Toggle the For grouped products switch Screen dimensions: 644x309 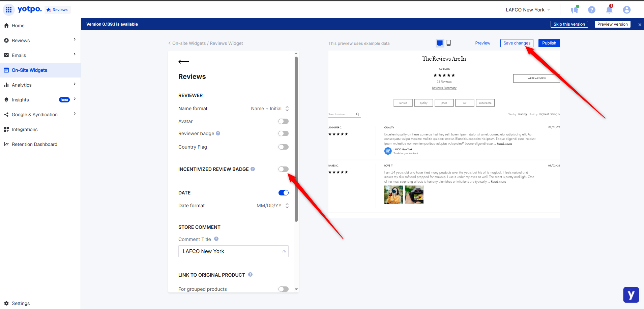pyautogui.click(x=284, y=289)
